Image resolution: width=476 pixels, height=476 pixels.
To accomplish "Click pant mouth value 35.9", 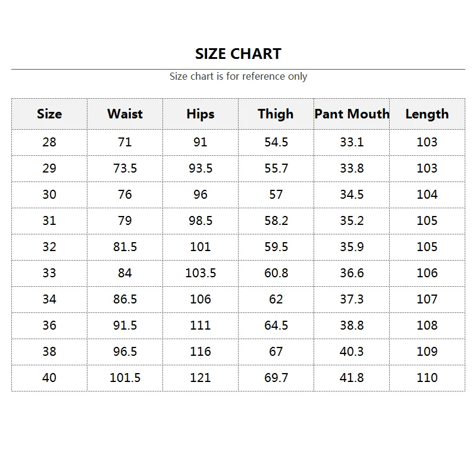I will point(352,247).
